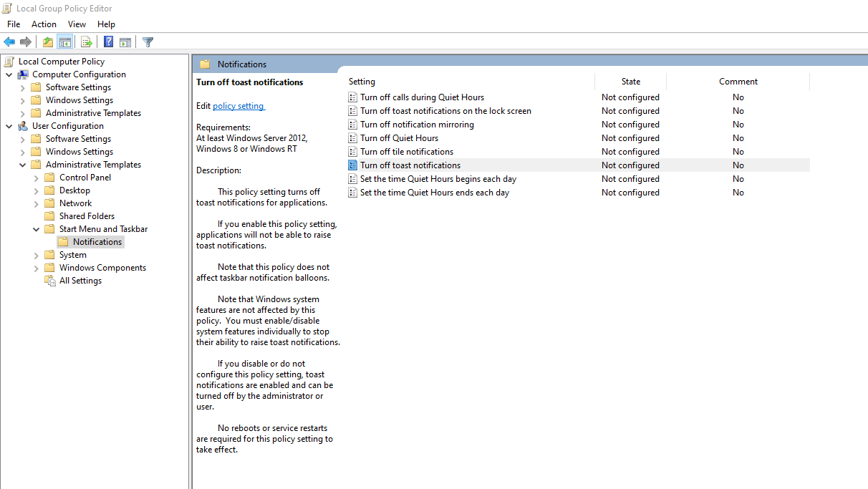Click folder icon beside Control Panel
868x489 pixels.
pyautogui.click(x=49, y=178)
